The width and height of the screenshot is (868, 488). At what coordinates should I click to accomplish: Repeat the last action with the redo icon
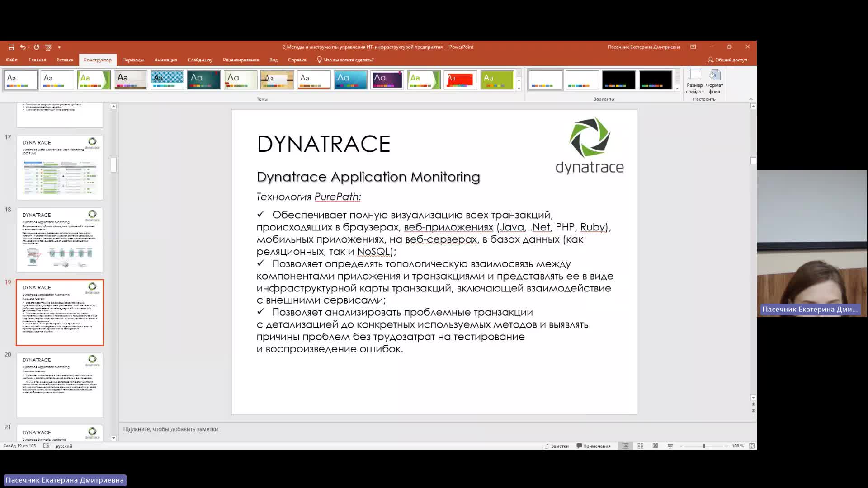(x=37, y=47)
